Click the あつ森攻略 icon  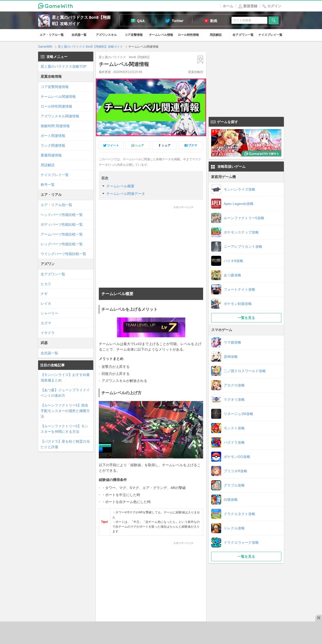(x=216, y=275)
